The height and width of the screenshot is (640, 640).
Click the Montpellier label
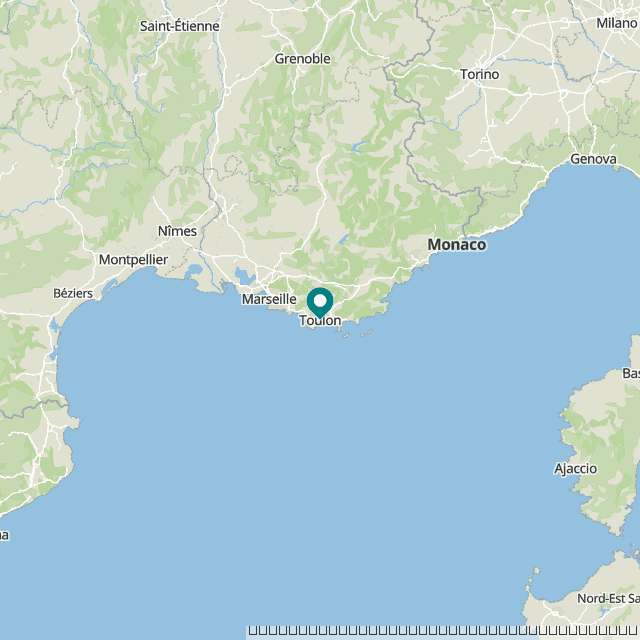coord(133,260)
